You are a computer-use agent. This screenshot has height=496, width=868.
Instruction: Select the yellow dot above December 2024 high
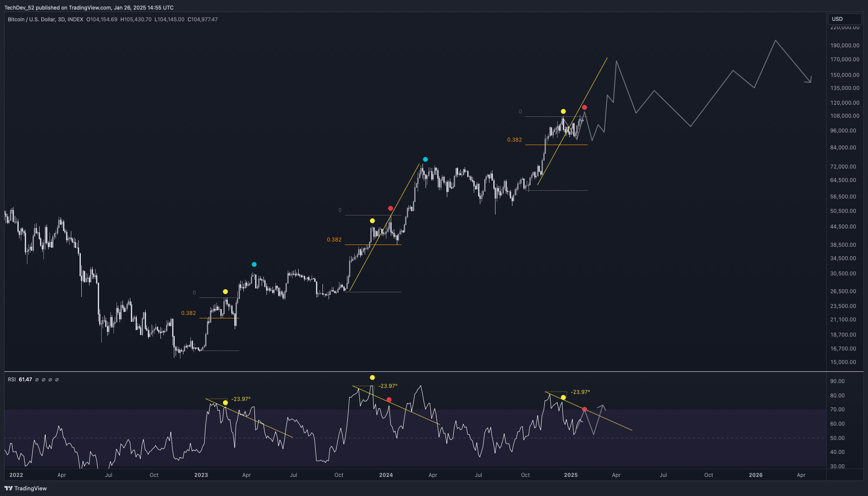point(563,112)
